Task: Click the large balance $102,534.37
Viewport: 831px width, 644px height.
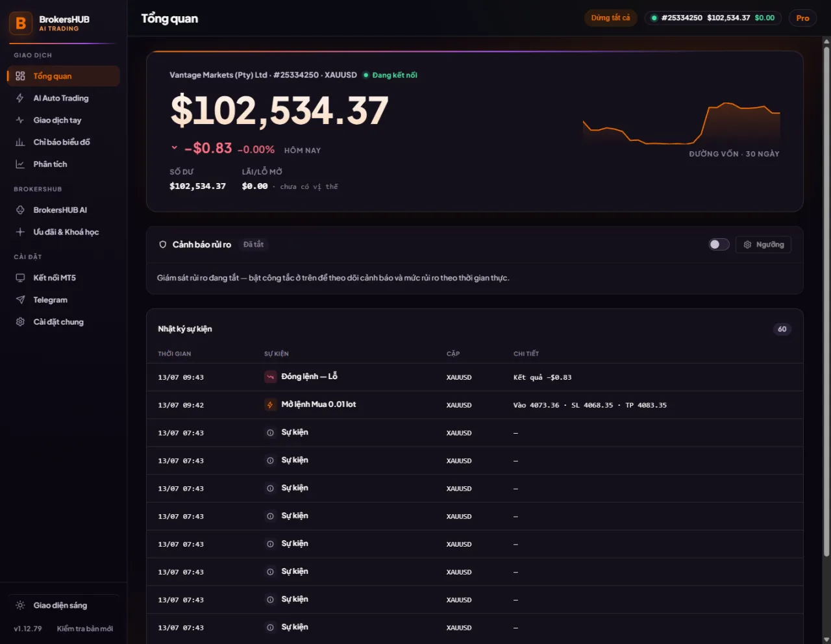Action: 279,110
